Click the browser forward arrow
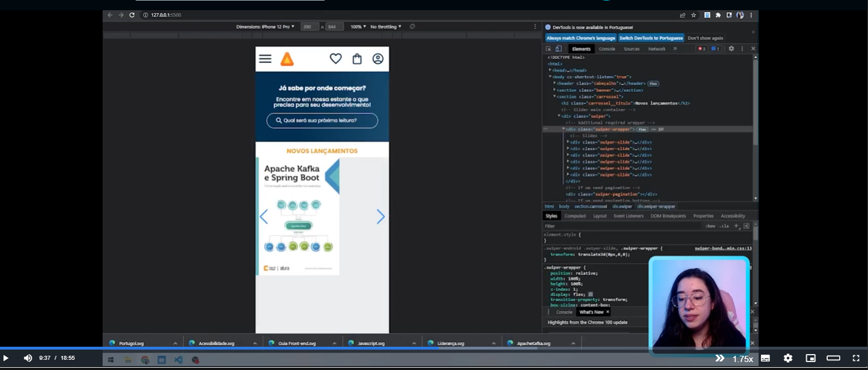The image size is (868, 370). pos(121,15)
